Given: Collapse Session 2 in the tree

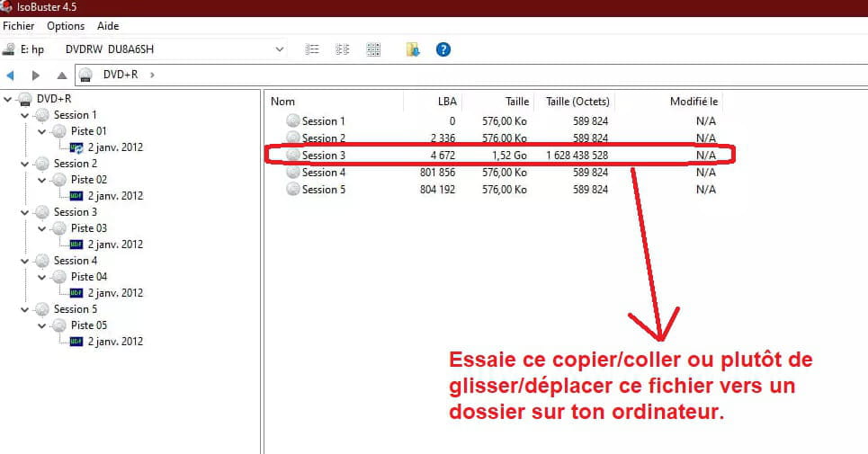Looking at the screenshot, I should point(25,164).
